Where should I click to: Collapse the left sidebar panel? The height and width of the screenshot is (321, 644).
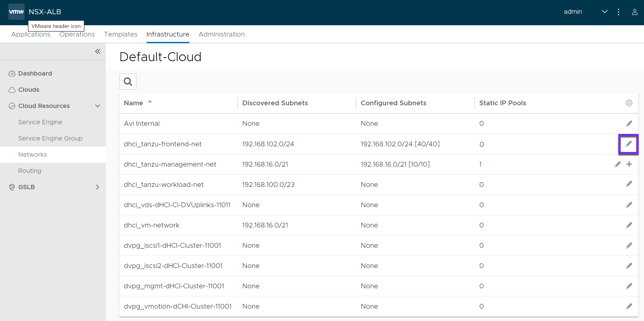(97, 51)
